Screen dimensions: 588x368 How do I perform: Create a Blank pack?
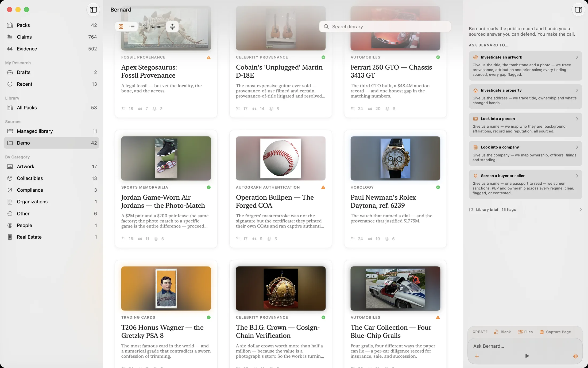click(502, 332)
